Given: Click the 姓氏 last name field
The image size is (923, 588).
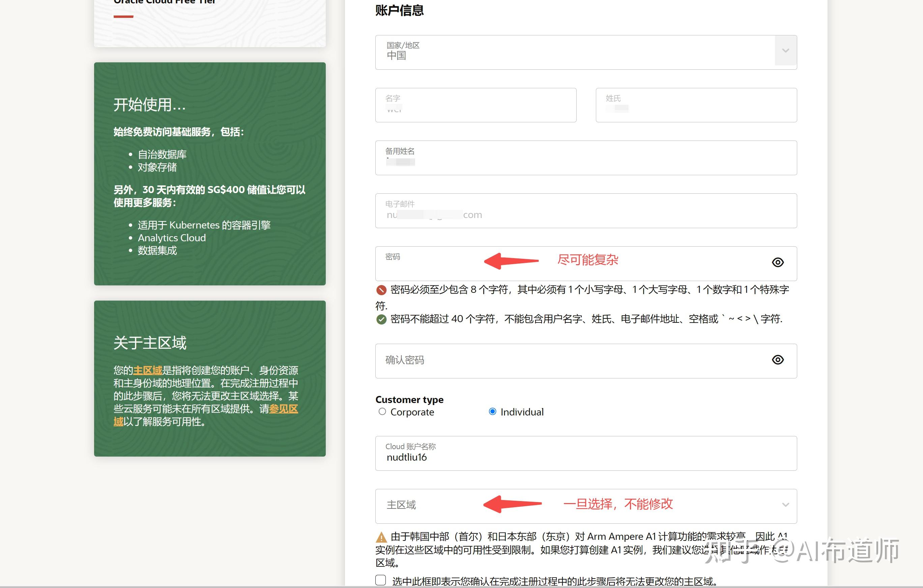Looking at the screenshot, I should pos(696,105).
